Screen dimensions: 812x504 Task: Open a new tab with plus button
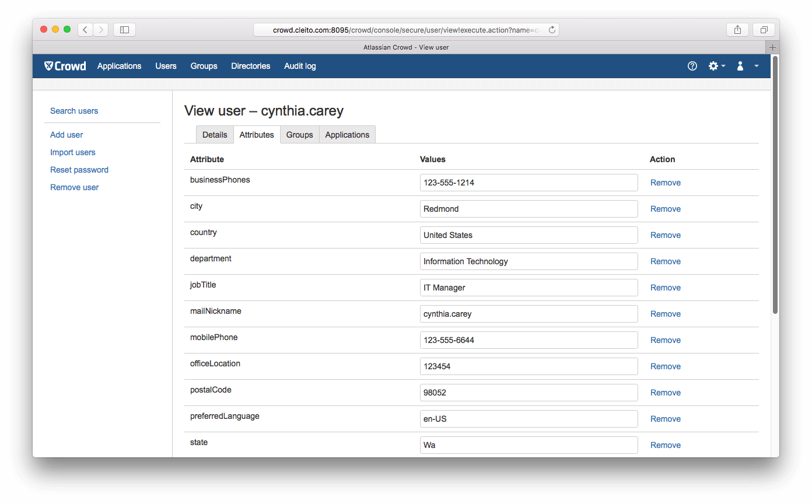tap(772, 47)
